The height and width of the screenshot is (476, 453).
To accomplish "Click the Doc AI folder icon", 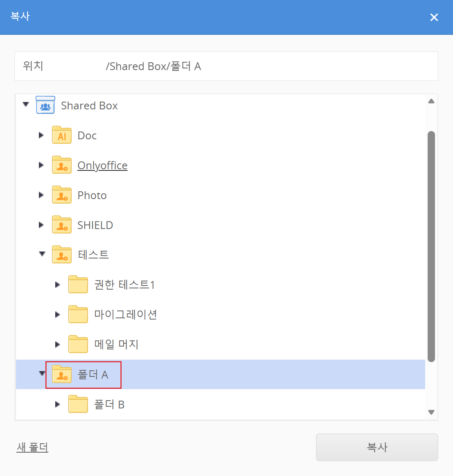I will point(62,136).
